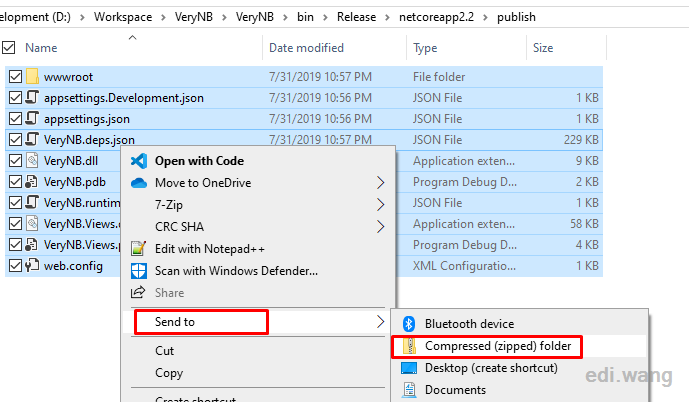Image resolution: width=689 pixels, height=402 pixels.
Task: Click the Desktop shortcut monitor icon
Action: pos(409,368)
